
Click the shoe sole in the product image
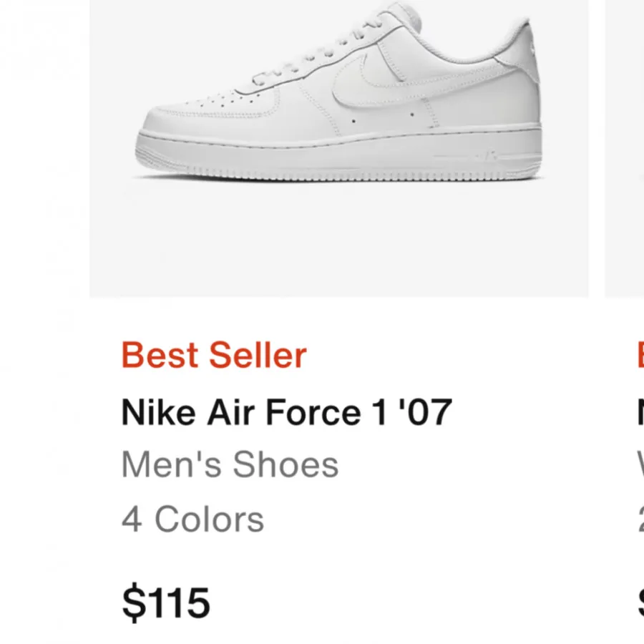[336, 154]
